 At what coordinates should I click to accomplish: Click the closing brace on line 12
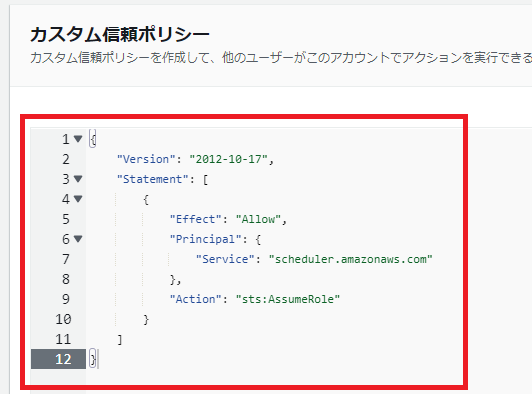93,359
